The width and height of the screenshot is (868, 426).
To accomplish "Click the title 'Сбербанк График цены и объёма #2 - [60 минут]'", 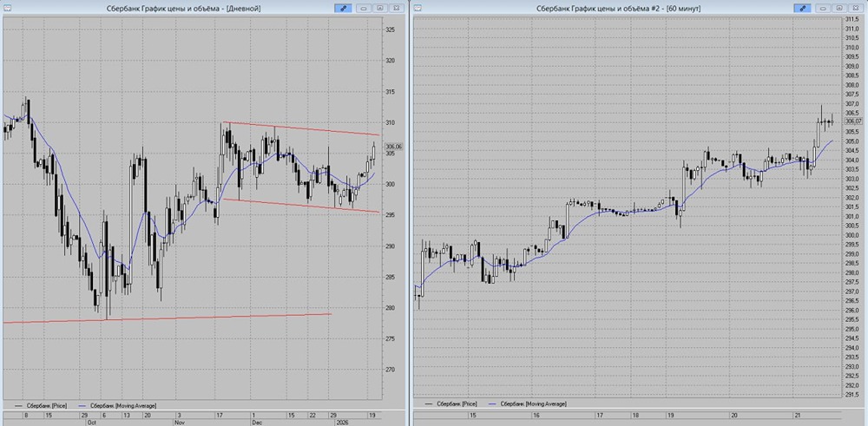I will point(618,9).
